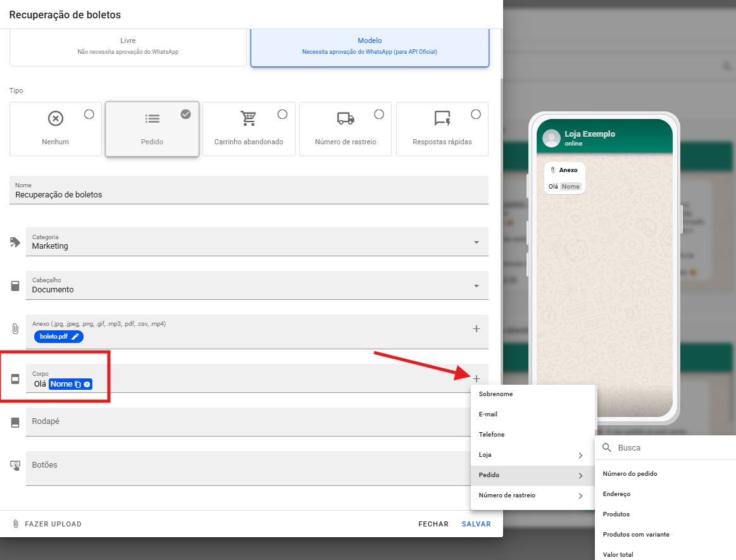Select the Livre message option card
Screen dimensions: 736x560
(x=128, y=46)
